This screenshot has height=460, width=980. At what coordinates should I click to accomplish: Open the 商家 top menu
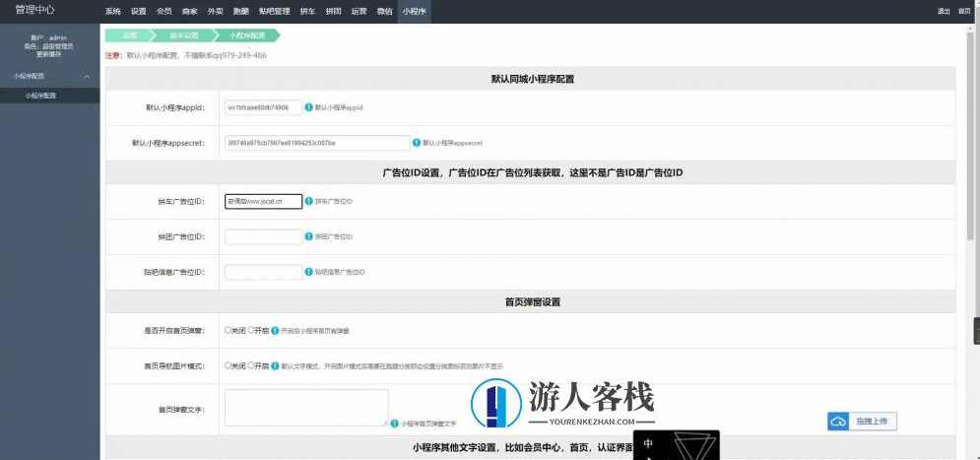[190, 11]
